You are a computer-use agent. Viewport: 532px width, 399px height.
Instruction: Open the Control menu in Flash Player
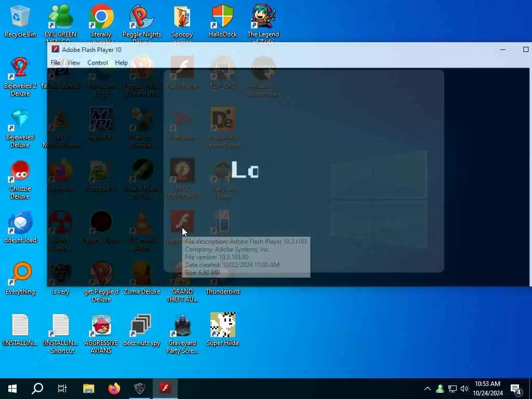[x=97, y=63]
